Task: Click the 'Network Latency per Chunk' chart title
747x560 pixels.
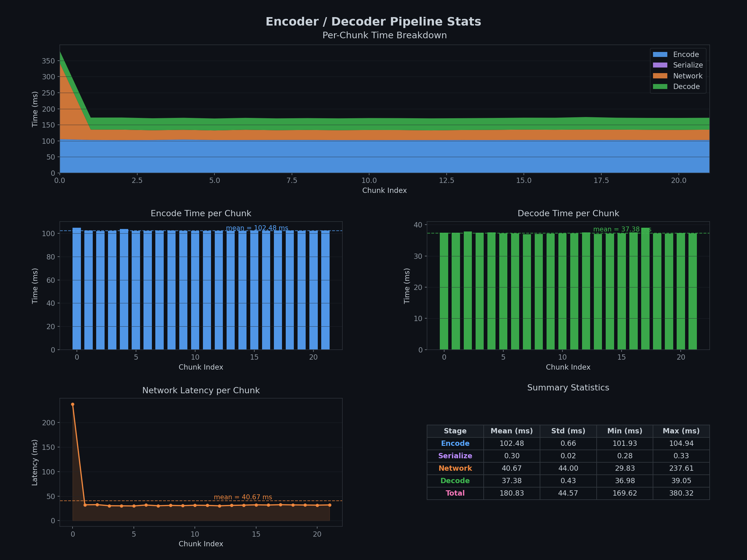Action: 201,390
